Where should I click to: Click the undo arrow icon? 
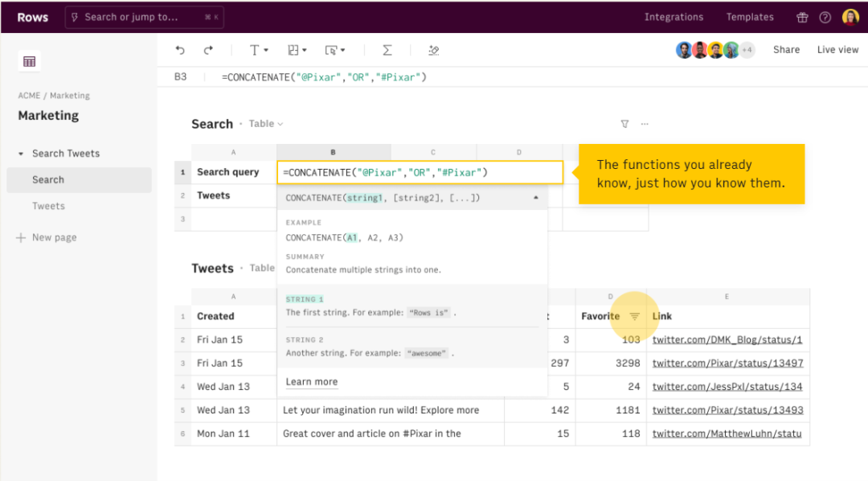tap(180, 50)
